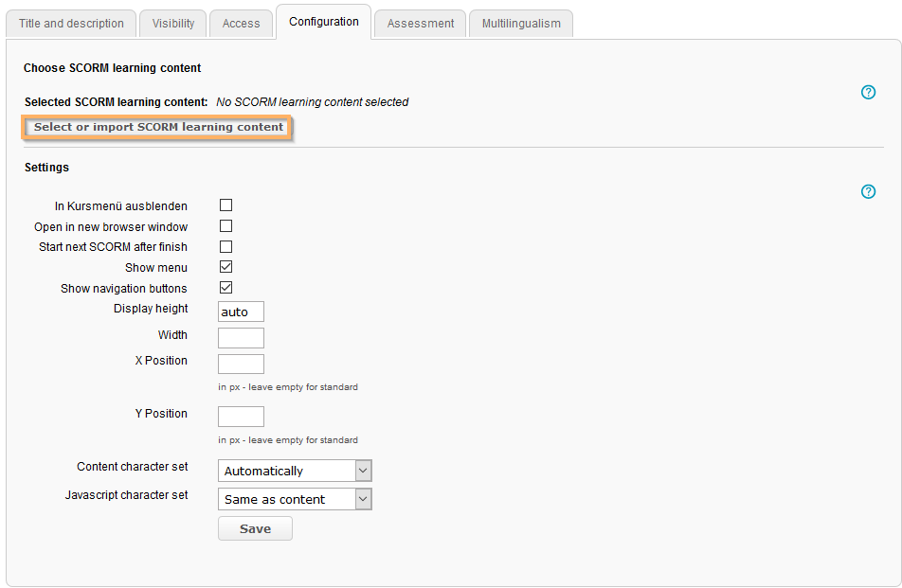The height and width of the screenshot is (588, 902).
Task: Check Open in new browser window
Action: coord(225,226)
